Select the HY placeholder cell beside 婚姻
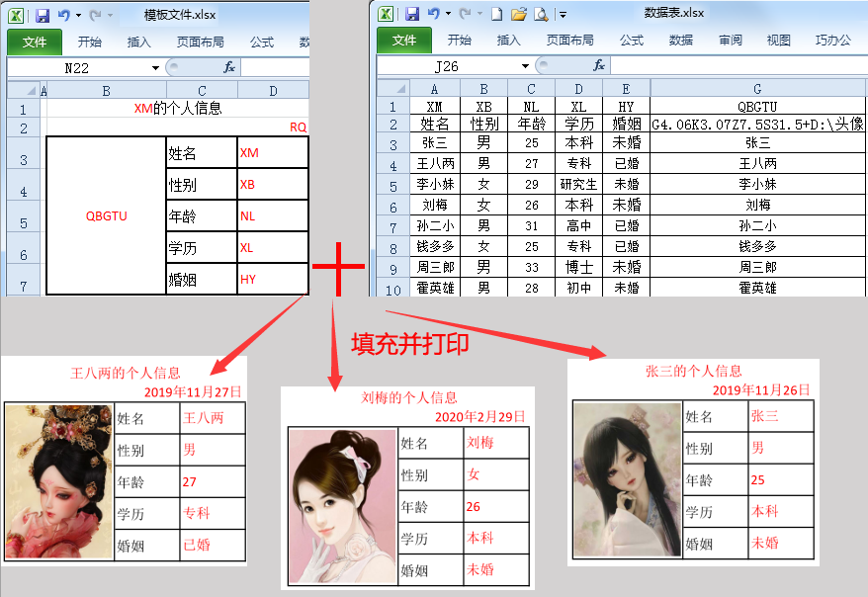The width and height of the screenshot is (868, 597). (x=272, y=279)
